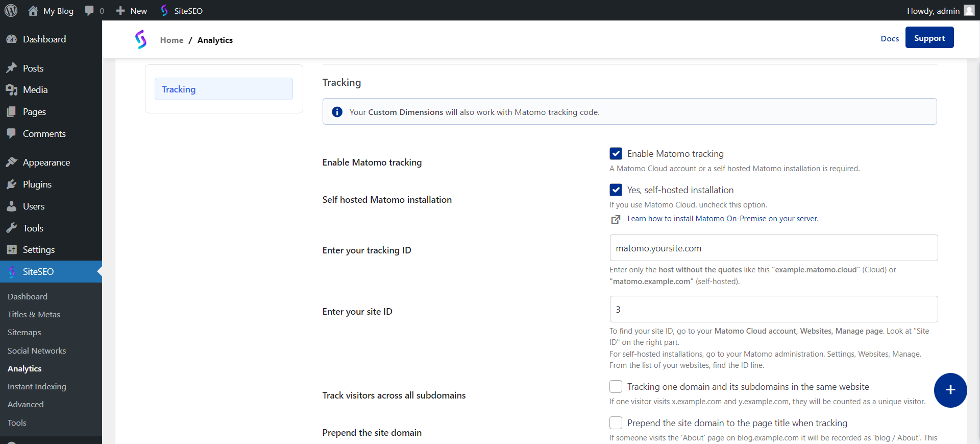Open the comments bubble icon in admin bar
Viewport: 980px width, 444px height.
(89, 10)
